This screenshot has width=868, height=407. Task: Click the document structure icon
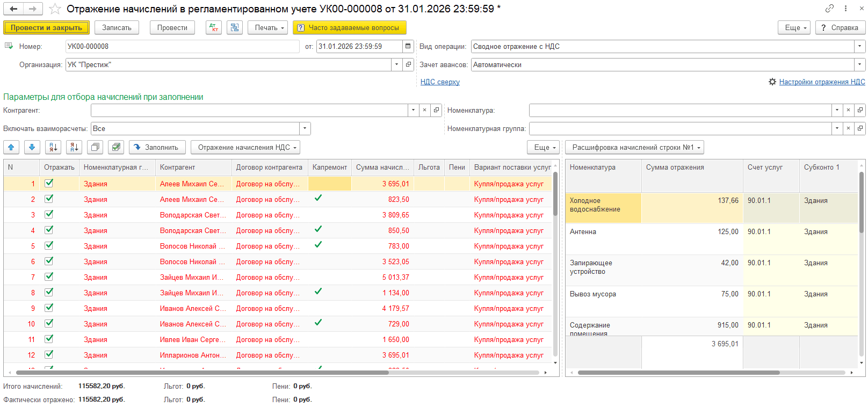(234, 27)
